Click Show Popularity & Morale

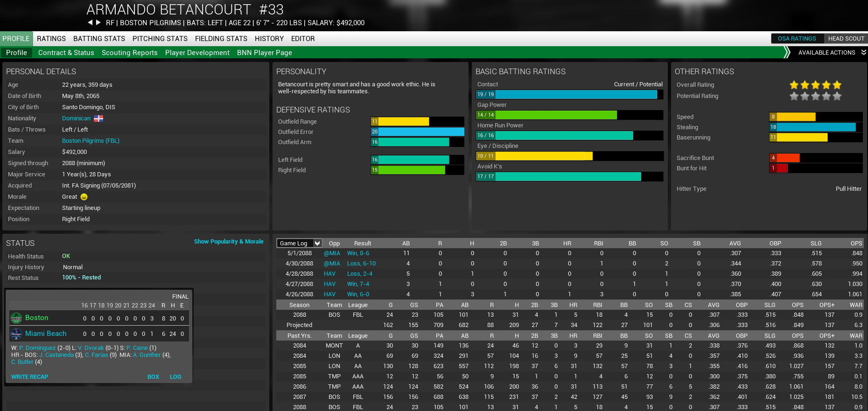point(229,242)
